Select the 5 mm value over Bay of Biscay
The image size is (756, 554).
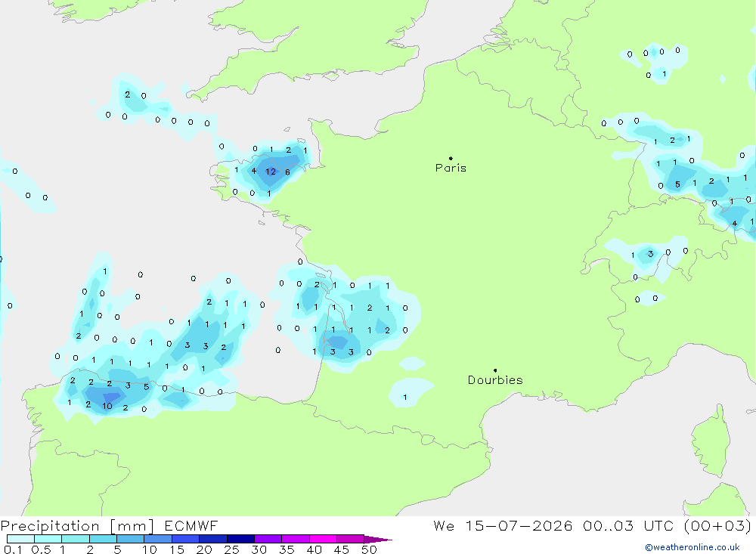[146, 387]
